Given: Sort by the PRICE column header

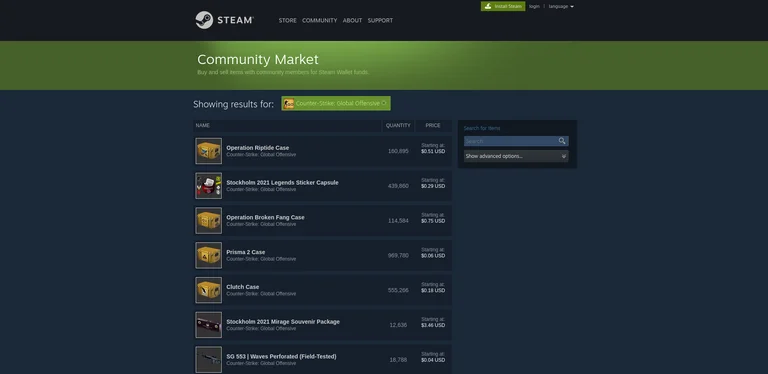Looking at the screenshot, I should pyautogui.click(x=433, y=126).
